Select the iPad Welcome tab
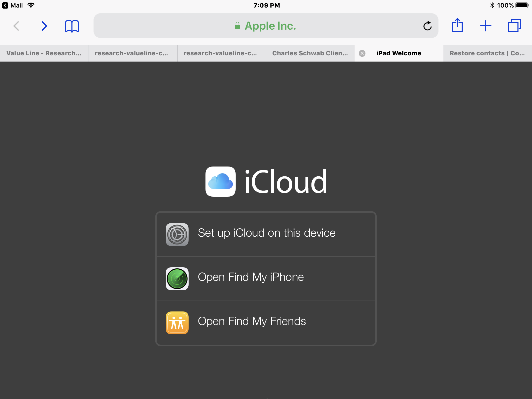 pyautogui.click(x=399, y=53)
